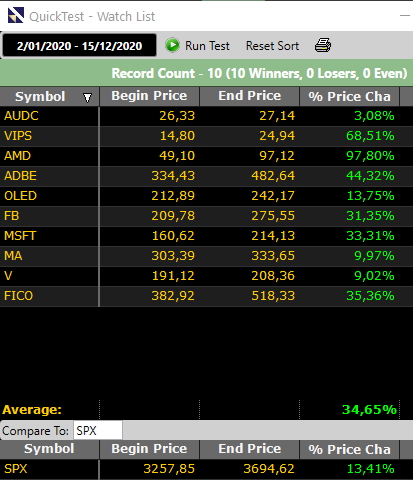Click the SPX comparison result row
This screenshot has width=413, height=480.
click(206, 469)
